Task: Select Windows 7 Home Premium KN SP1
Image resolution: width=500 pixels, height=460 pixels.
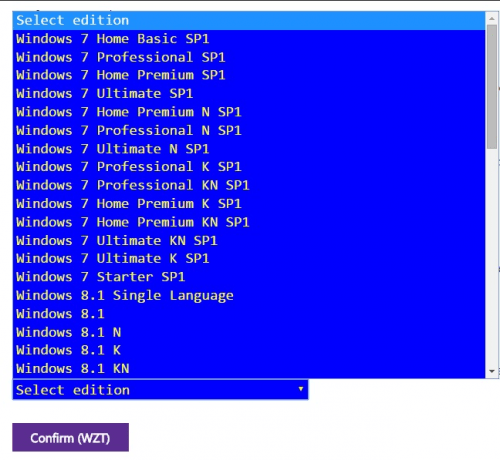Action: pyautogui.click(x=249, y=222)
